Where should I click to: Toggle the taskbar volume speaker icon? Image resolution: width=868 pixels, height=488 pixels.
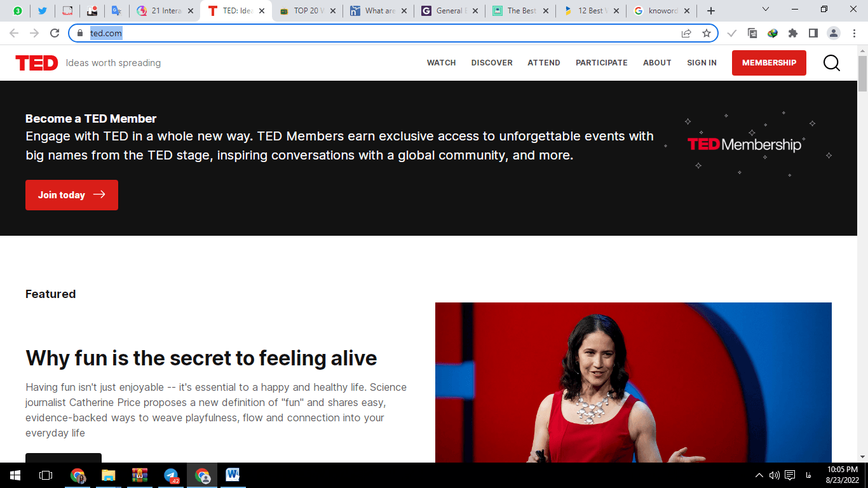coord(774,475)
